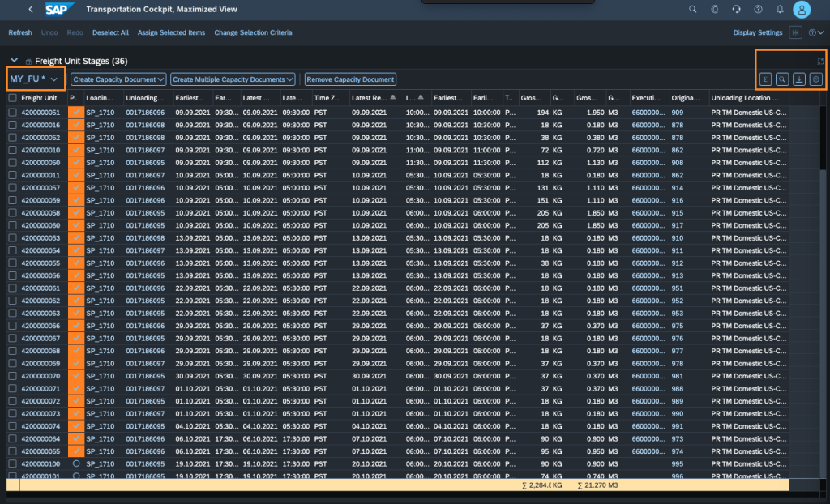Open freight unit link 4200000057

coord(41,188)
